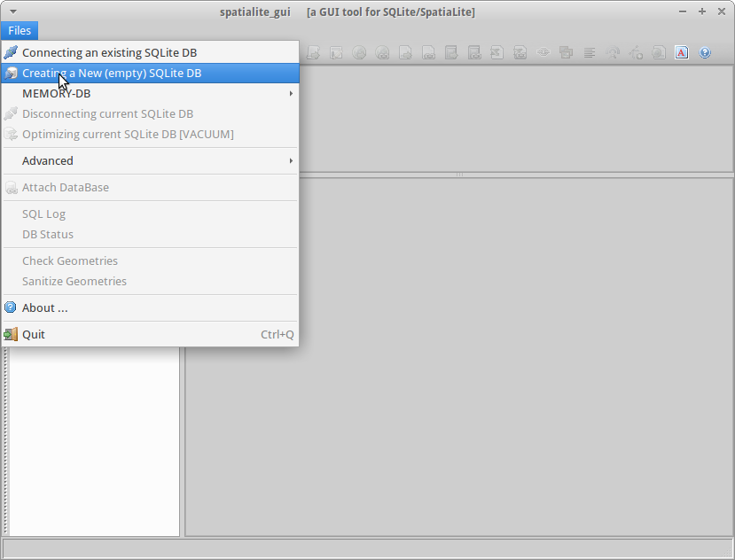This screenshot has height=560, width=735.
Task: Minimize the spatialite_gui window
Action: (683, 12)
